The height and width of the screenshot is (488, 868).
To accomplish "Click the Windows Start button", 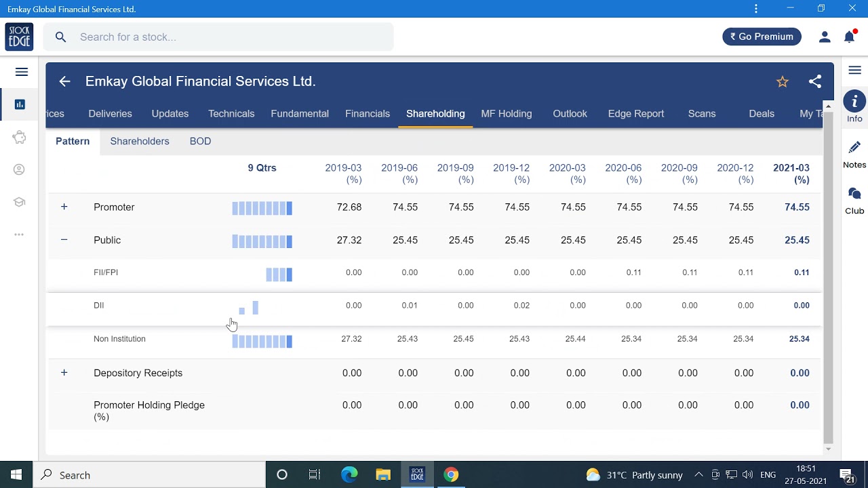I will click(x=16, y=475).
